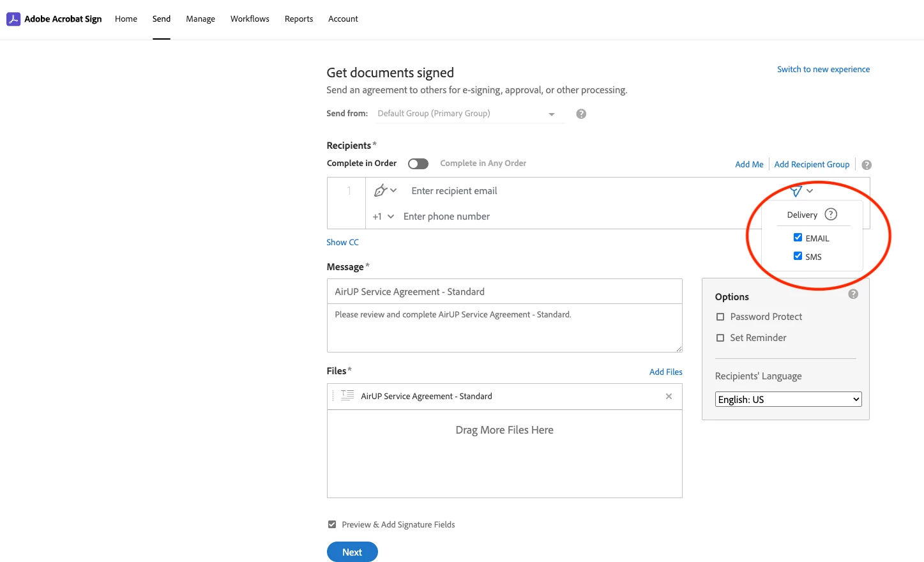Viewport: 924px width, 562px height.
Task: Toggle Complete in Order switch
Action: pyautogui.click(x=418, y=163)
